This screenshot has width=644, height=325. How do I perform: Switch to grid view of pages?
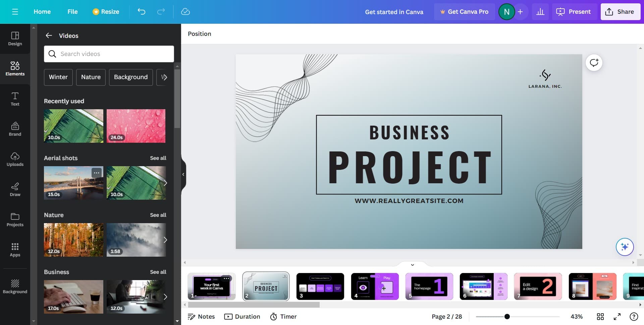tap(600, 317)
